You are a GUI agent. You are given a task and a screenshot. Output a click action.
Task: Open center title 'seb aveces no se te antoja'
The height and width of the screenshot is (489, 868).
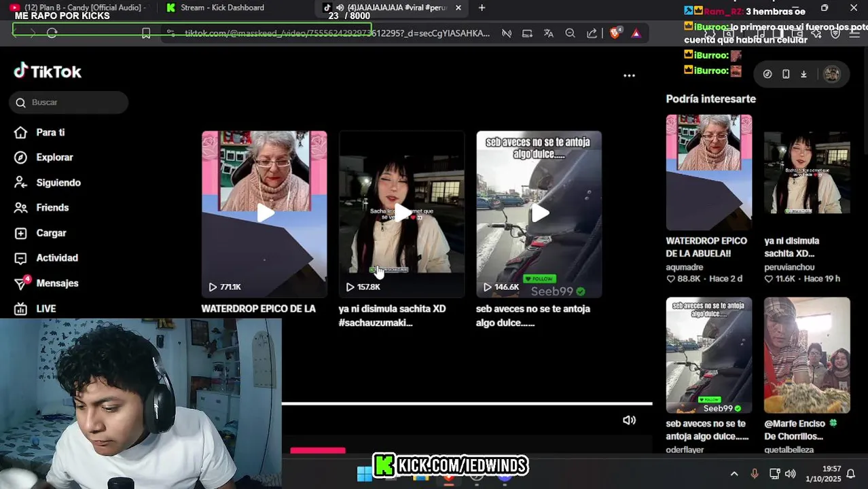pos(533,308)
